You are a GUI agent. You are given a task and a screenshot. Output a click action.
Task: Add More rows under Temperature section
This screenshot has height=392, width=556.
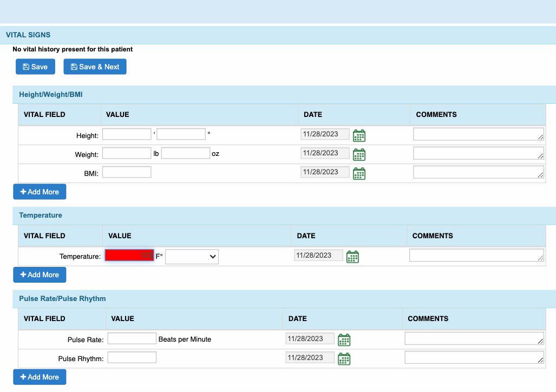tap(40, 275)
